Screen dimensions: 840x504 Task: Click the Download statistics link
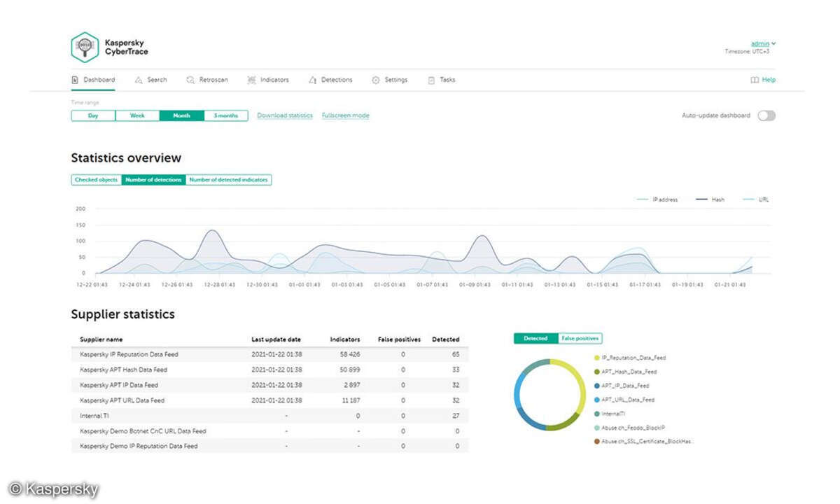point(285,115)
